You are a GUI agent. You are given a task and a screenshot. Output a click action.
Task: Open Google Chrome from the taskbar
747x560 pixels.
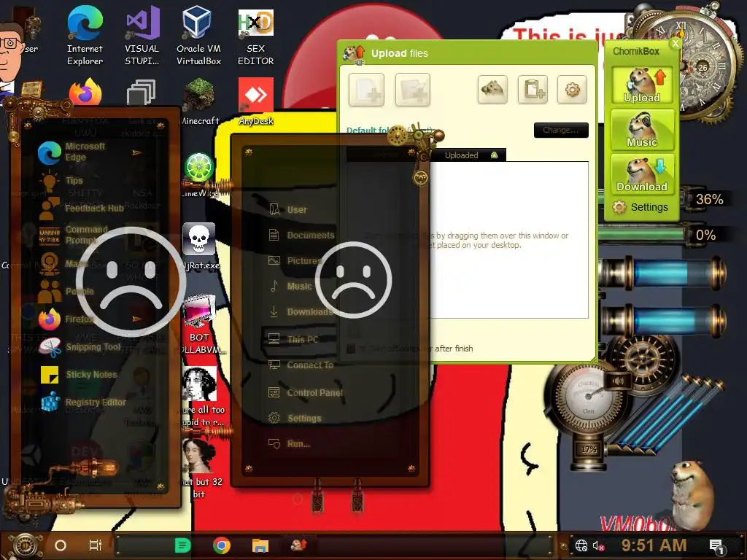pos(222,545)
